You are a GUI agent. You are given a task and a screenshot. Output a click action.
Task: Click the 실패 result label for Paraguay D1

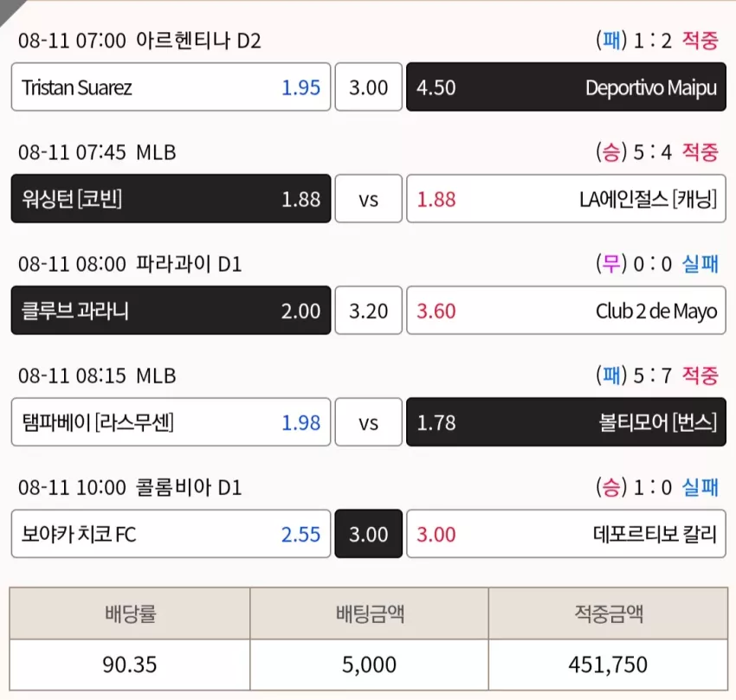(700, 264)
